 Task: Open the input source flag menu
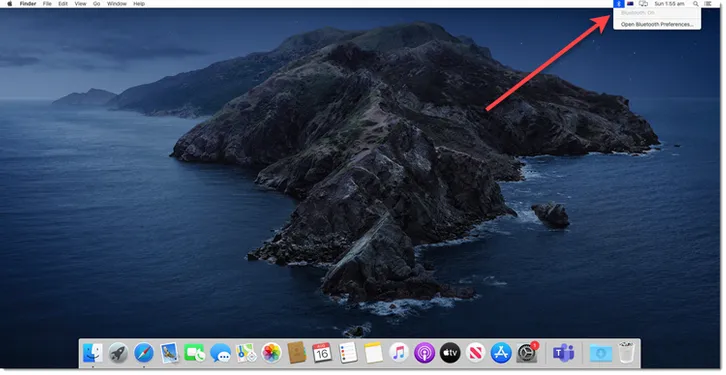[630, 4]
